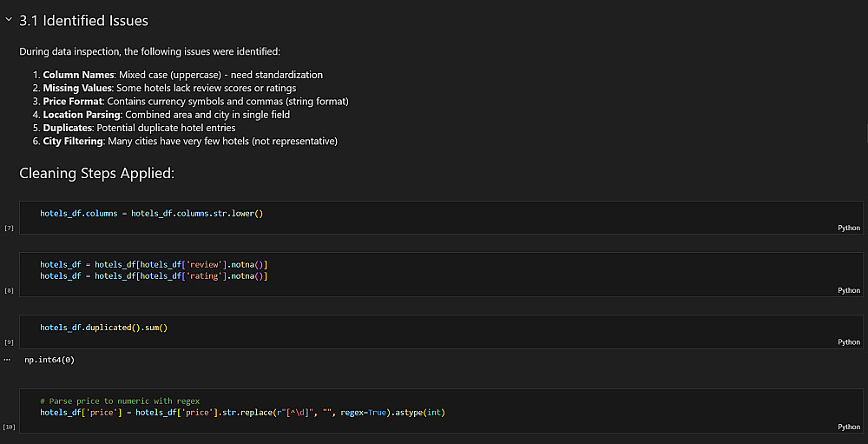Click into the price regex replace code line
Screen dimensions: 868x444
point(242,412)
